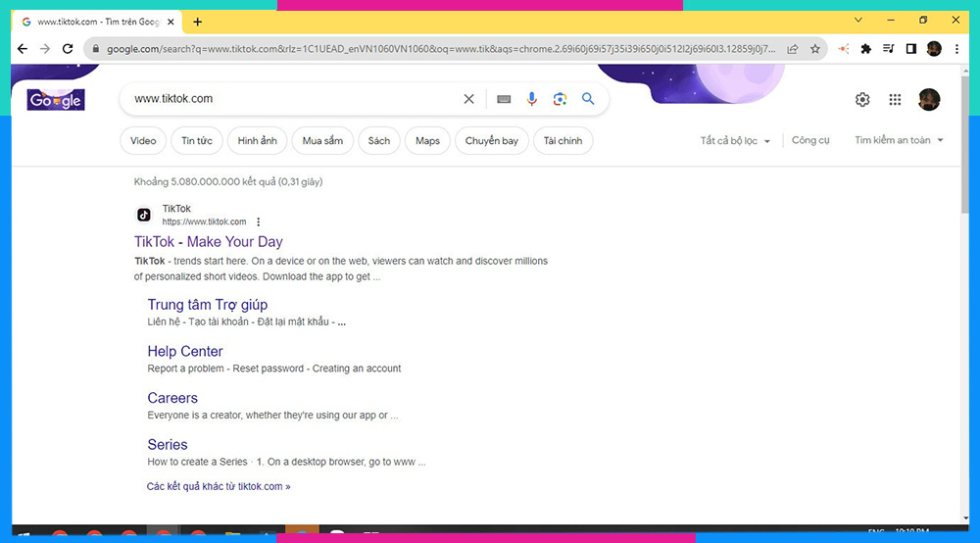Viewport: 980px width, 543px height.
Task: Select the www.tiktok.com browser tab
Action: coord(97,22)
